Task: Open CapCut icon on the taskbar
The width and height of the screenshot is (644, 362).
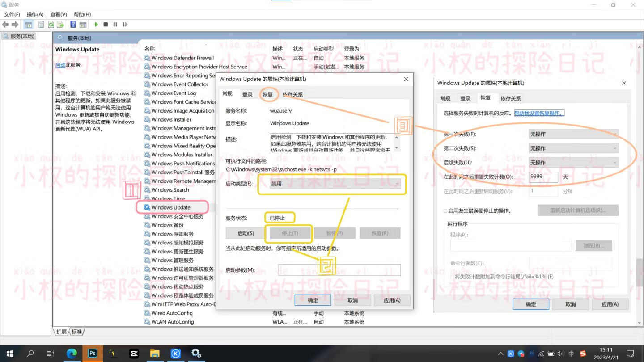Action: (134, 354)
